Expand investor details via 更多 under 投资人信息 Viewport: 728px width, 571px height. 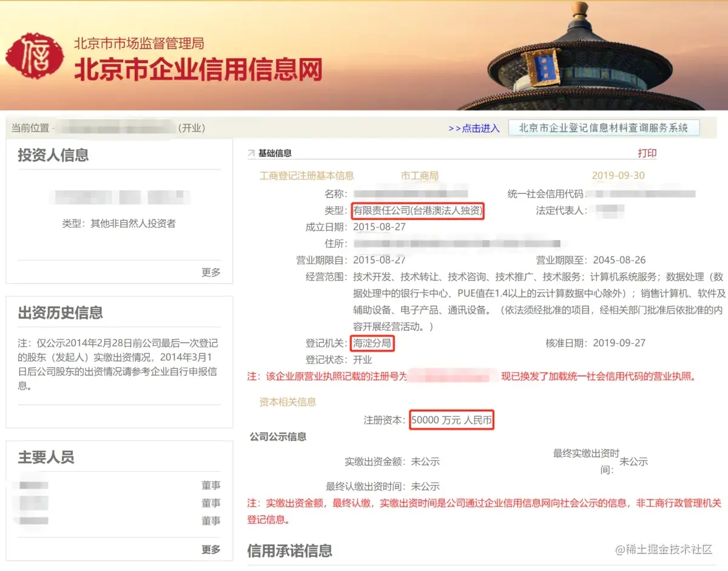(x=210, y=273)
